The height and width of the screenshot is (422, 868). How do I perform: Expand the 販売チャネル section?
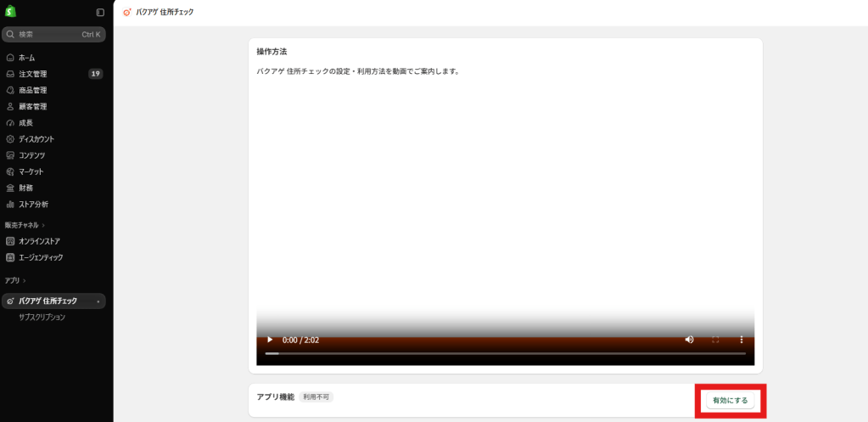coord(25,225)
